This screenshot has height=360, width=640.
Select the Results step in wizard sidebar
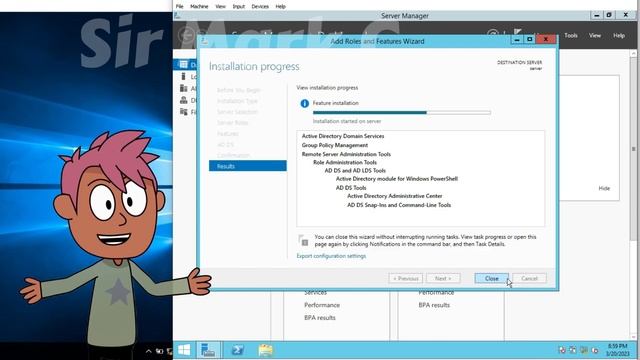point(248,166)
